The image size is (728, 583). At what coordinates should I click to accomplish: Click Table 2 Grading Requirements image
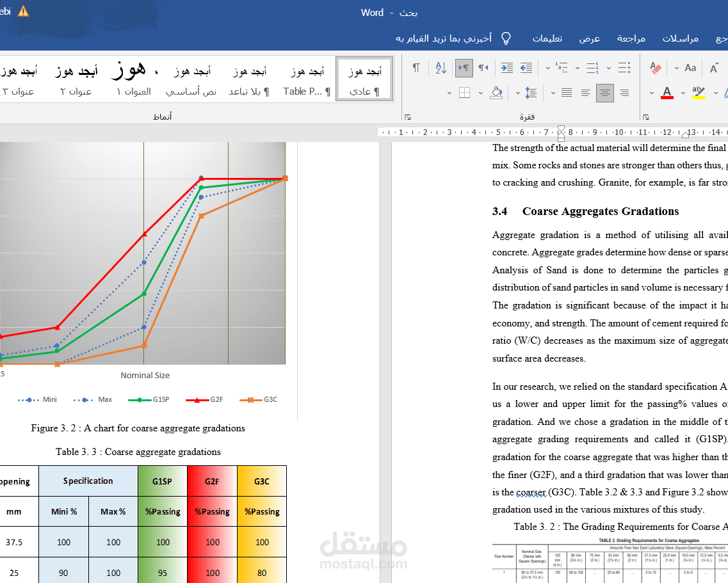(x=610, y=560)
